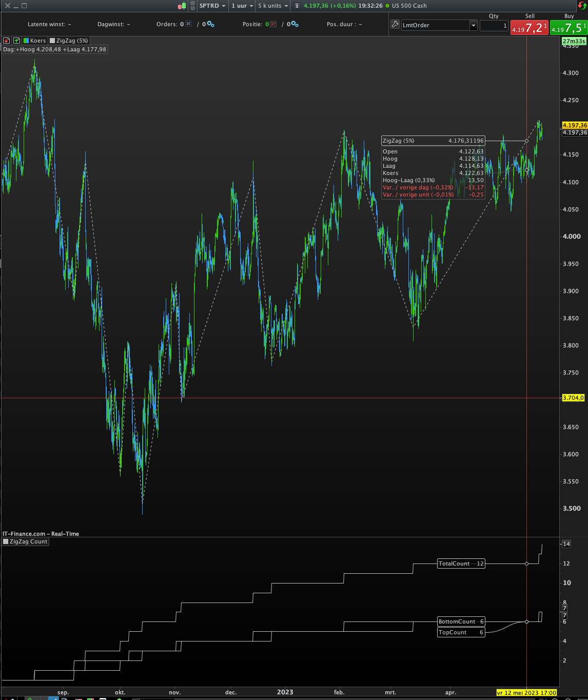Screen dimensions: 588x700
Task: Click the Dagwinst label
Action: tap(111, 24)
